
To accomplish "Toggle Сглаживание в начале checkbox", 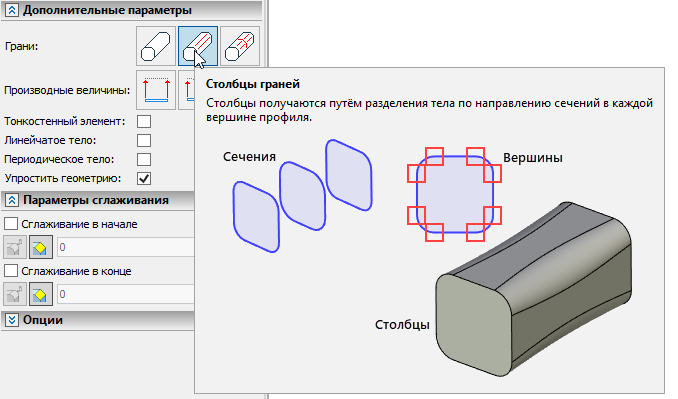I will pyautogui.click(x=11, y=224).
